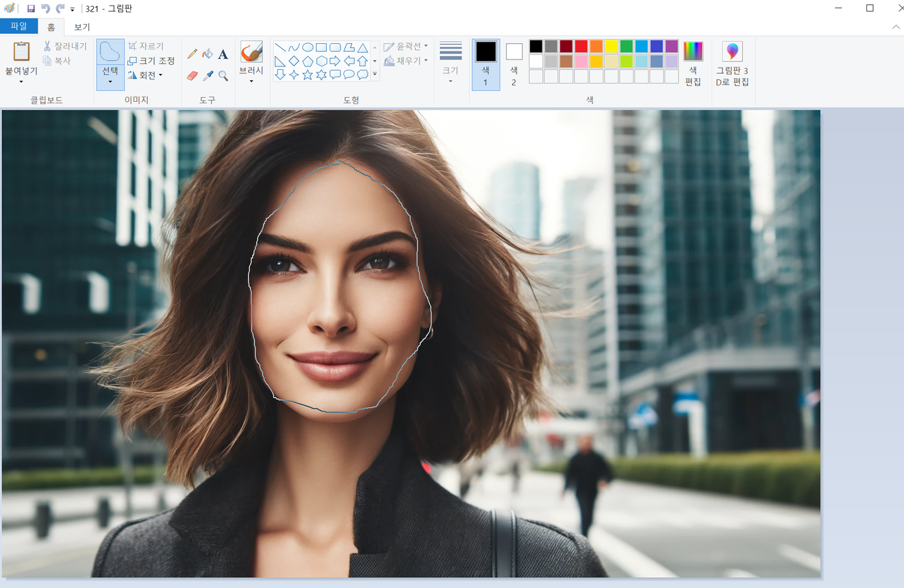Pick the green color swatch

click(x=626, y=46)
